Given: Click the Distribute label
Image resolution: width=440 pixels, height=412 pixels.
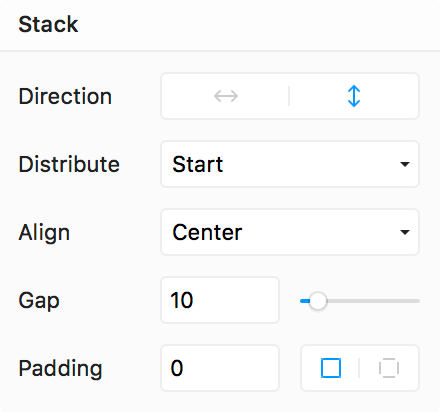Looking at the screenshot, I should (x=69, y=164).
